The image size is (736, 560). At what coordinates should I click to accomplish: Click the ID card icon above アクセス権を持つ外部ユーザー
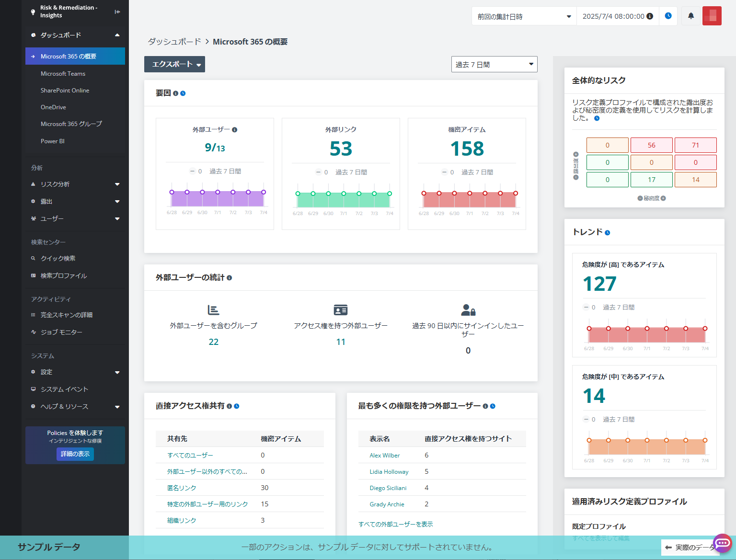341,310
